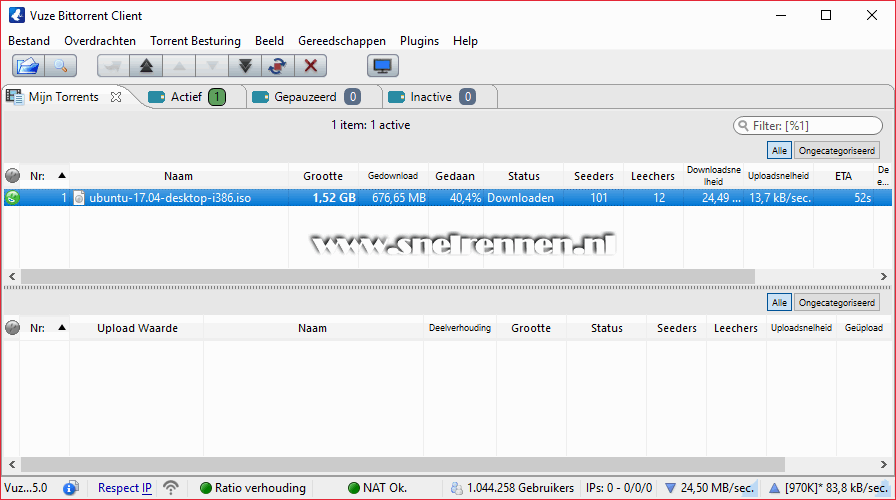This screenshot has width=896, height=500.
Task: Sort downloads by Naam column header
Action: 179,176
